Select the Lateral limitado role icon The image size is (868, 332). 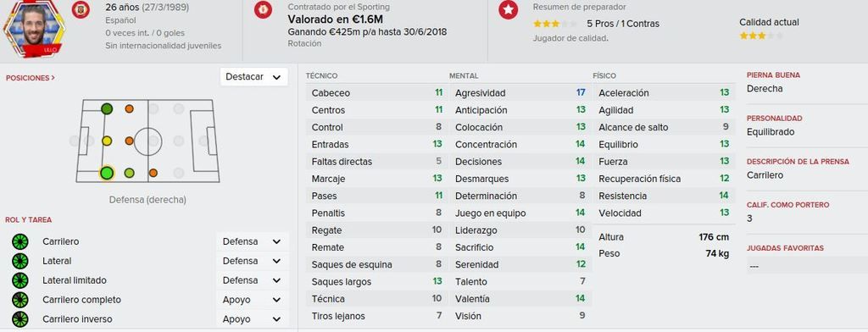click(x=20, y=280)
